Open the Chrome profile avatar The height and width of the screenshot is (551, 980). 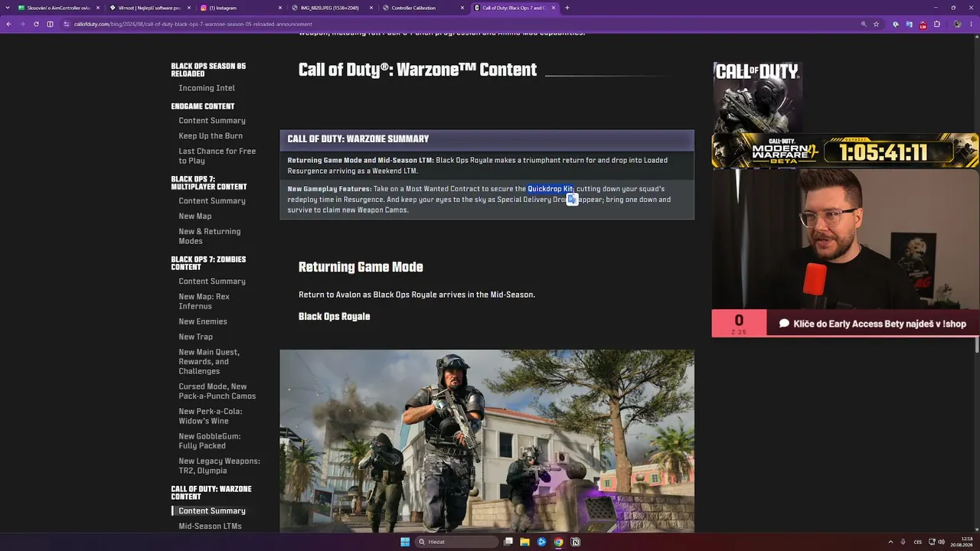(x=957, y=24)
